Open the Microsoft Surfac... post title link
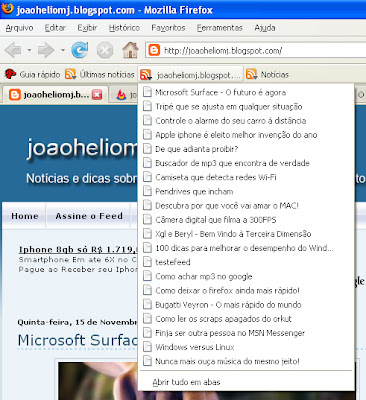 [77, 340]
